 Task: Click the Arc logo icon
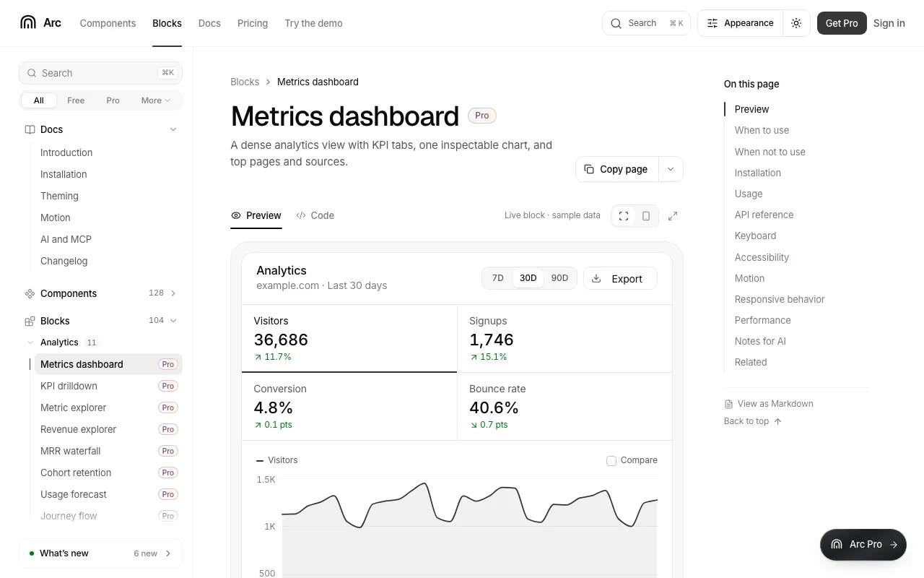pyautogui.click(x=28, y=22)
